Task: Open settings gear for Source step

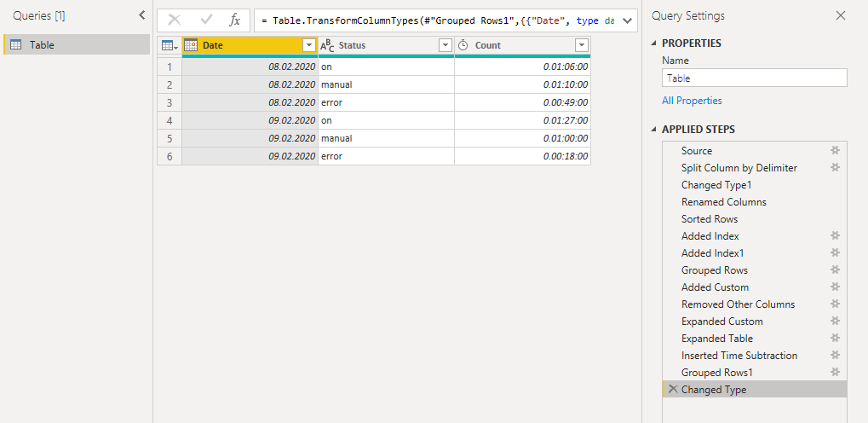Action: coord(836,150)
